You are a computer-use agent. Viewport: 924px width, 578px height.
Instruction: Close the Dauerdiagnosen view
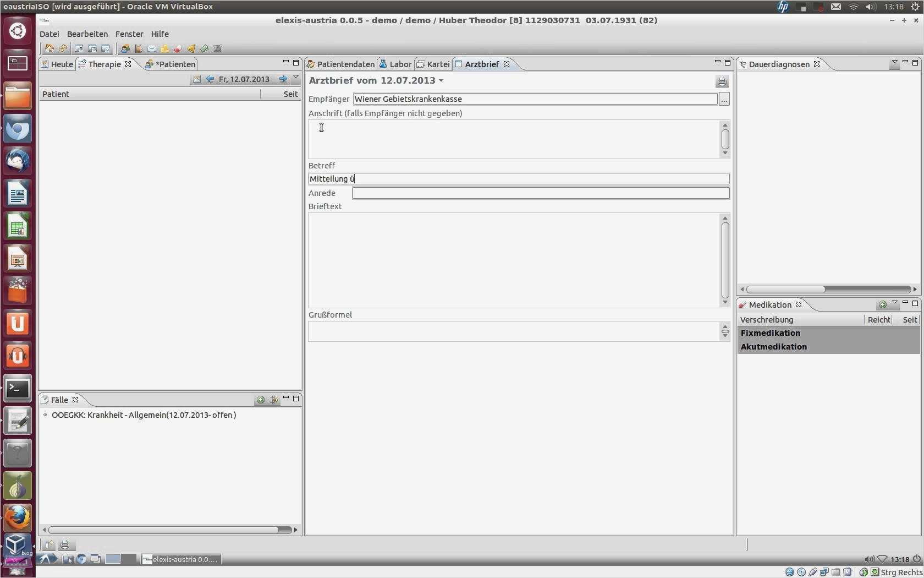817,64
